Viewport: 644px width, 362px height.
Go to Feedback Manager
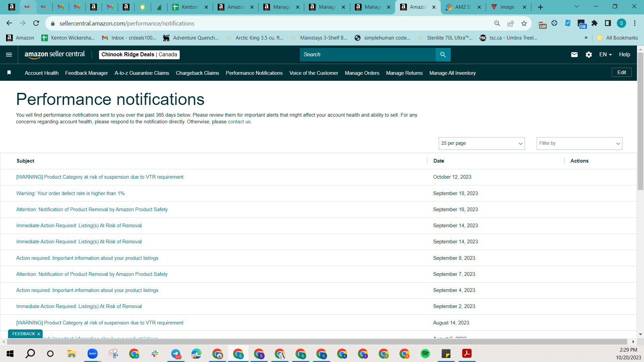(x=87, y=73)
